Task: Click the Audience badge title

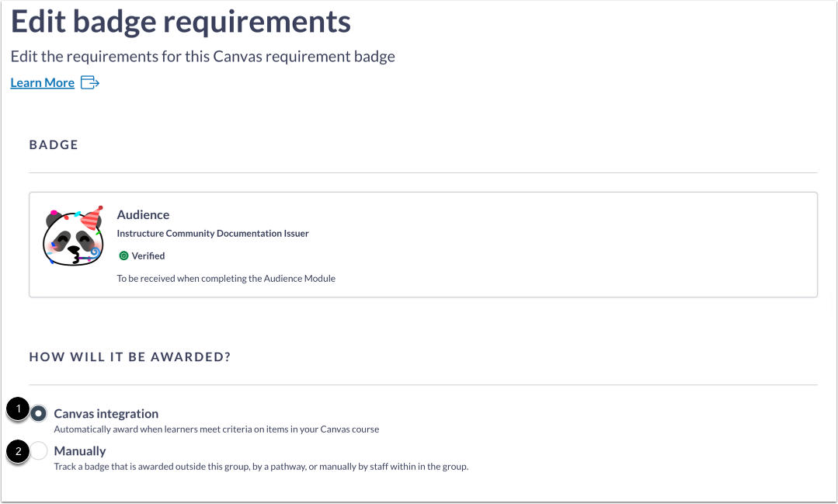Action: coord(143,214)
